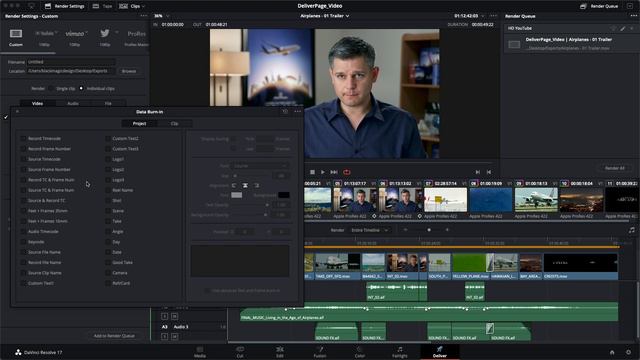Align burn-in text to center

245,185
